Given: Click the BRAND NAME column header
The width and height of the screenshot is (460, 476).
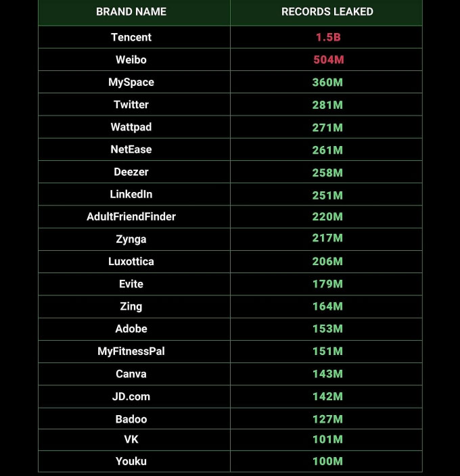Looking at the screenshot, I should pyautogui.click(x=131, y=11).
